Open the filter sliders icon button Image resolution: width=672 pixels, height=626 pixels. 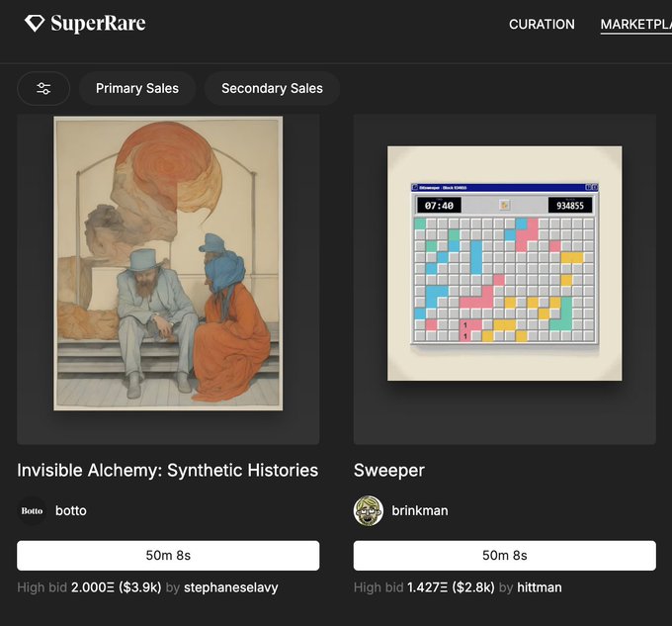pyautogui.click(x=43, y=88)
